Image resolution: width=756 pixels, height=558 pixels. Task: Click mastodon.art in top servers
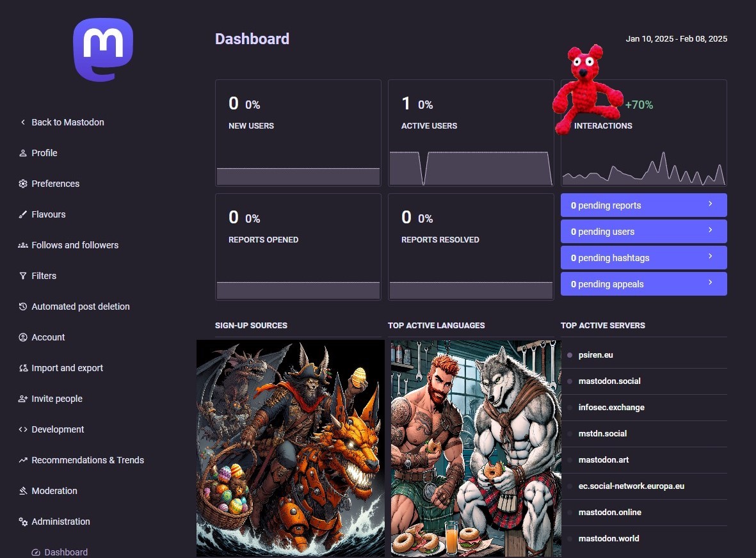(x=604, y=460)
